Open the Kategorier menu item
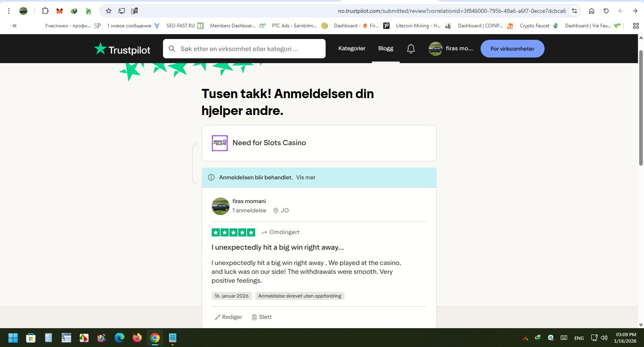The image size is (644, 347). (x=352, y=49)
